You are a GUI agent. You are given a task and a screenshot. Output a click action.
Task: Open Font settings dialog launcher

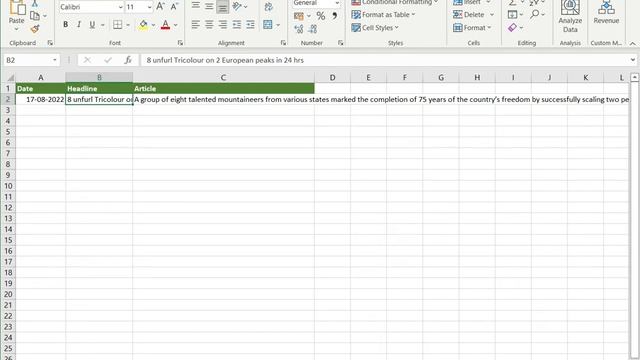click(180, 43)
